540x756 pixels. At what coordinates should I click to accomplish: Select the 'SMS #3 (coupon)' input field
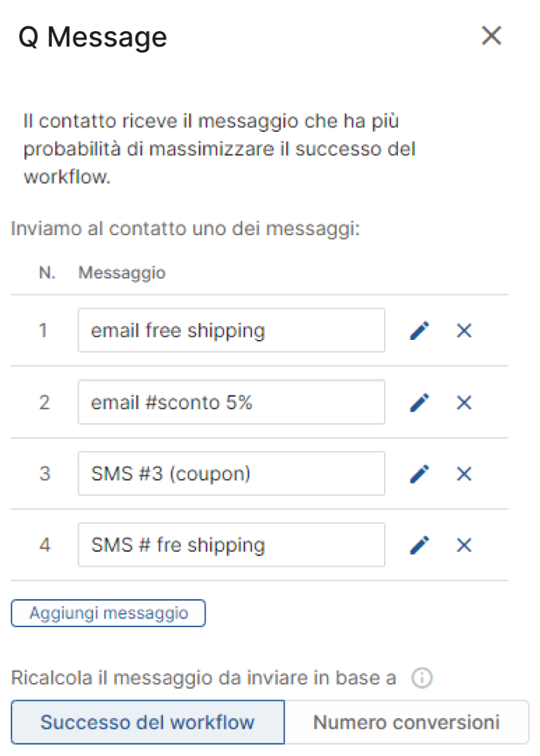point(231,474)
